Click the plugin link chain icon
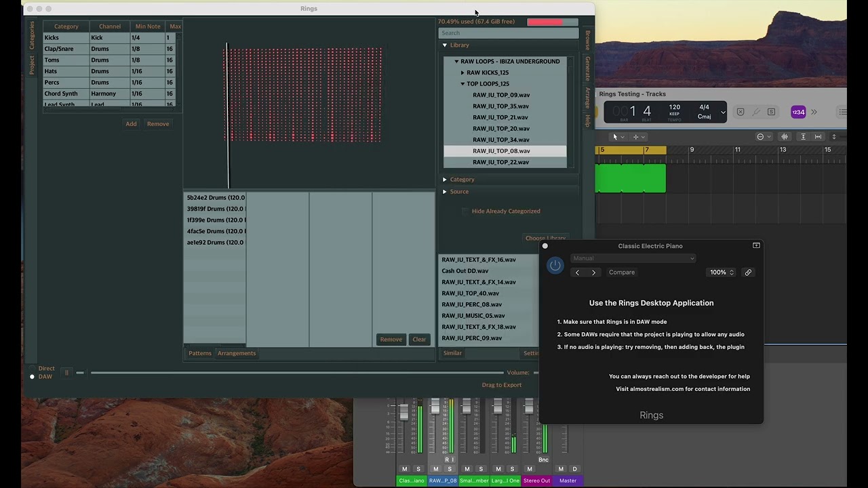The width and height of the screenshot is (868, 488). tap(748, 272)
